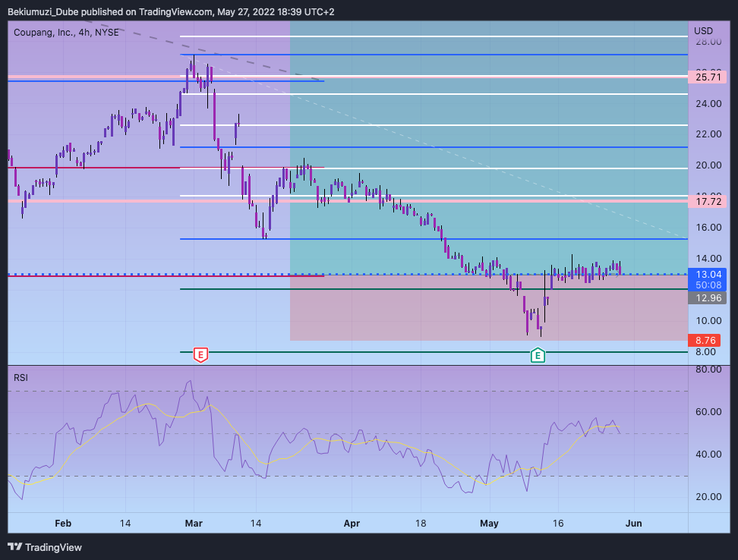Click the 40.00 RSI scale value
The image size is (738, 560).
pyautogui.click(x=708, y=455)
